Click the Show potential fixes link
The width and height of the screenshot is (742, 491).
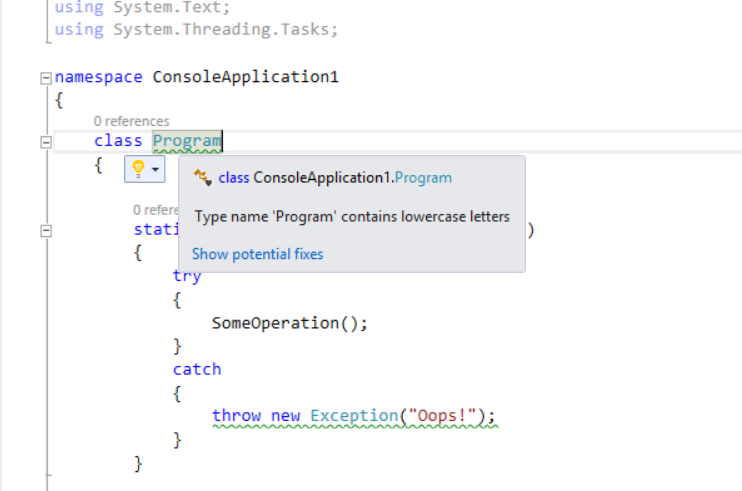pos(257,254)
